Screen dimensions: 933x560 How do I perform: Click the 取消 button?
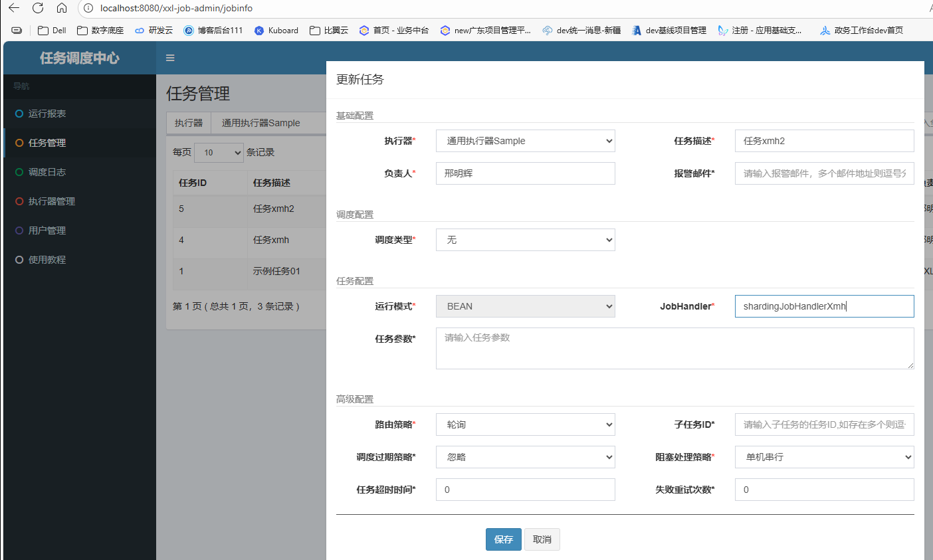coord(542,539)
